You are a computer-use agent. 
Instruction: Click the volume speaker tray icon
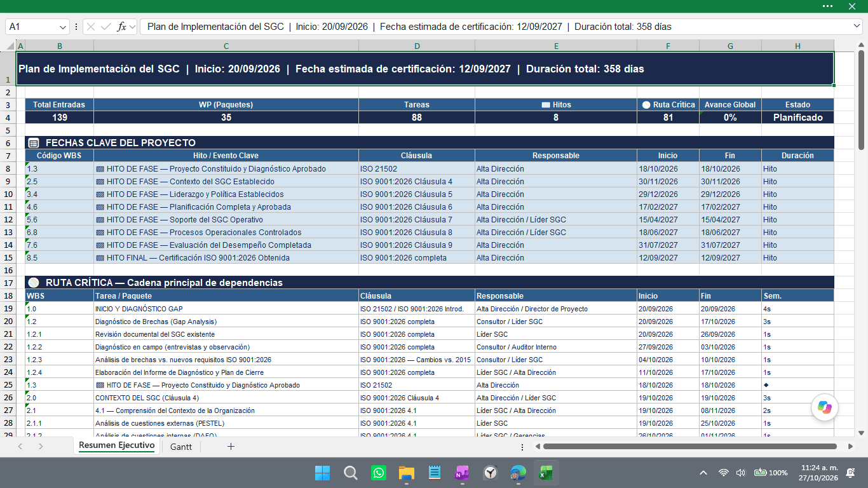[740, 473]
